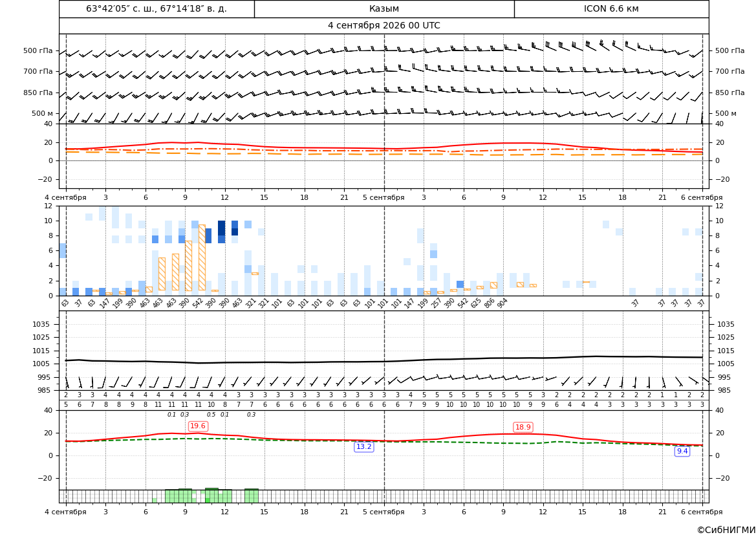The image size is (756, 535).
Task: Click the tallest orange hatched precipitation bar
Action: pyautogui.click(x=202, y=257)
